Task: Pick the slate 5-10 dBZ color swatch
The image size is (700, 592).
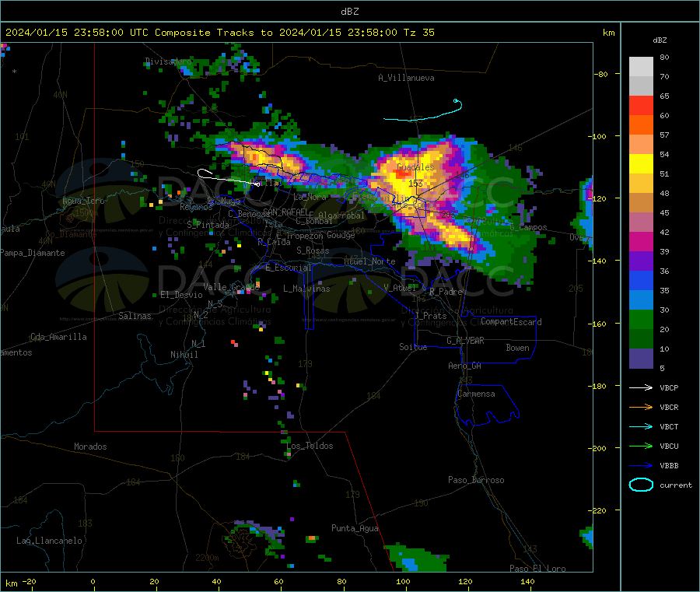Action: point(641,359)
